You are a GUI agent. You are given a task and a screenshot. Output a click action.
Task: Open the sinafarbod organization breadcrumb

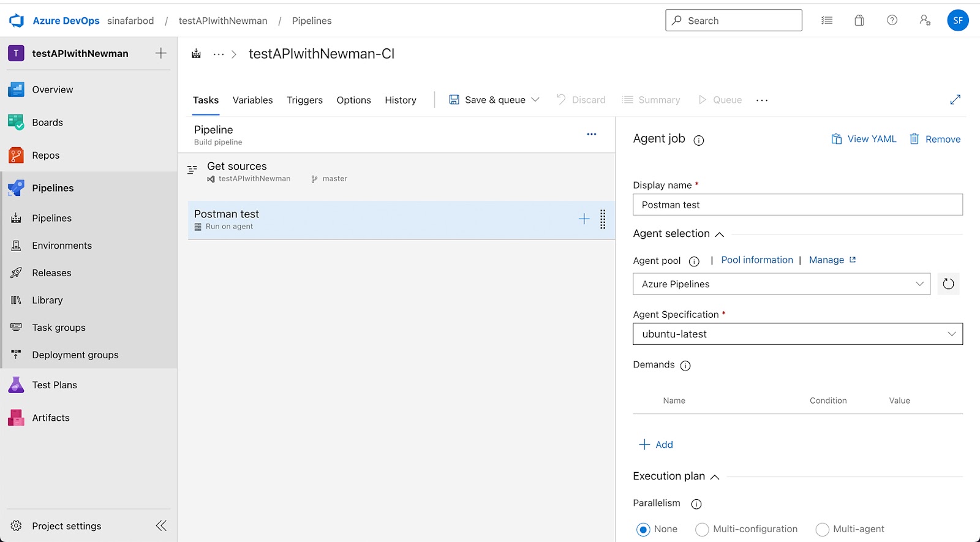click(130, 21)
